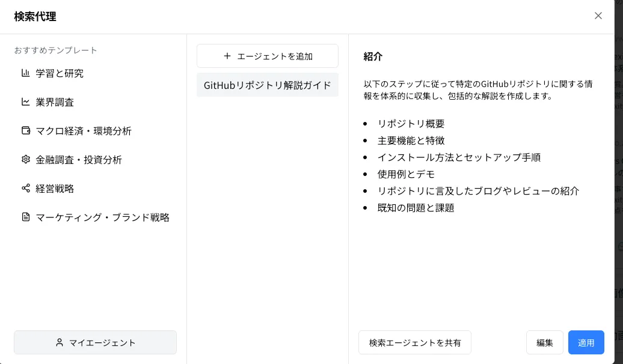623x364 pixels.
Task: Select the 金融調査・投資分析 category
Action: click(96, 160)
